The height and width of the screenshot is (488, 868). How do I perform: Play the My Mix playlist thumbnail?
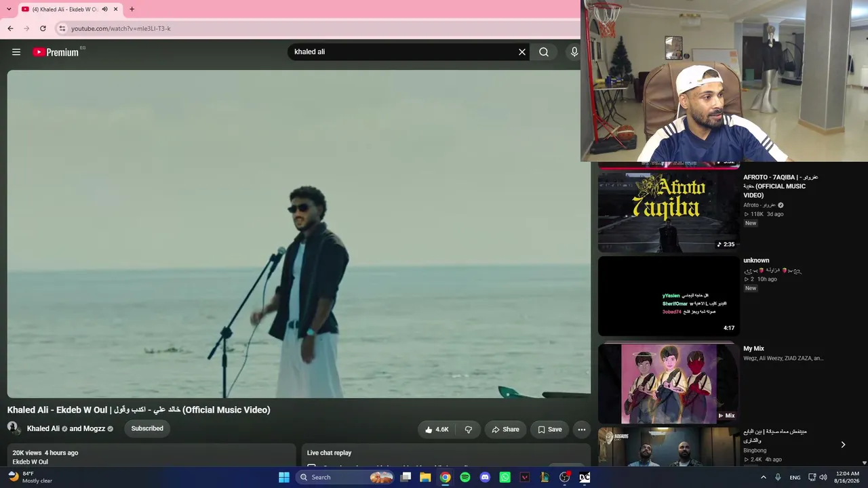[668, 383]
